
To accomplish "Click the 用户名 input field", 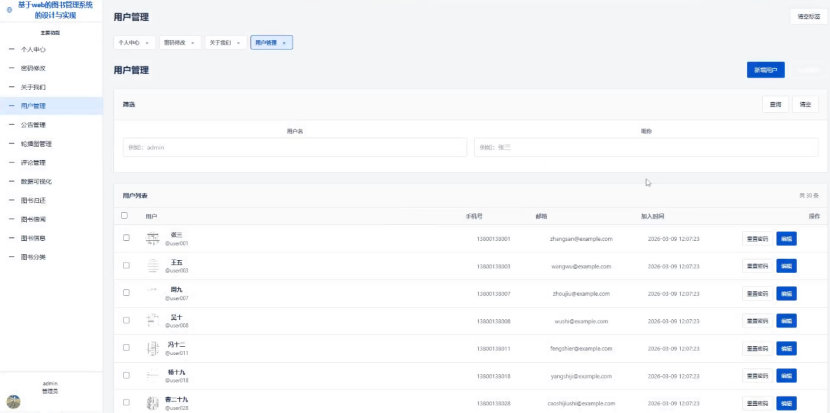I will (x=295, y=147).
